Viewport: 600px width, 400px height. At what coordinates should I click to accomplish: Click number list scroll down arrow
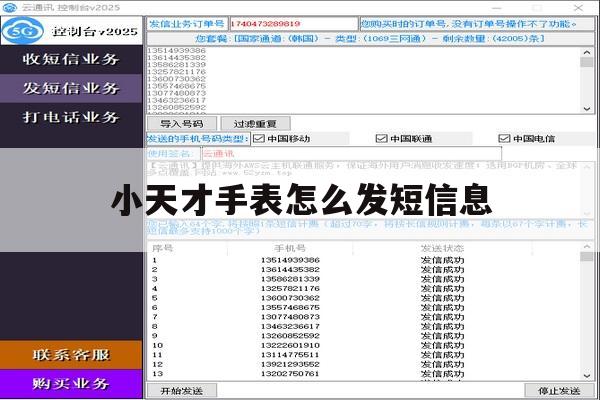[x=587, y=109]
